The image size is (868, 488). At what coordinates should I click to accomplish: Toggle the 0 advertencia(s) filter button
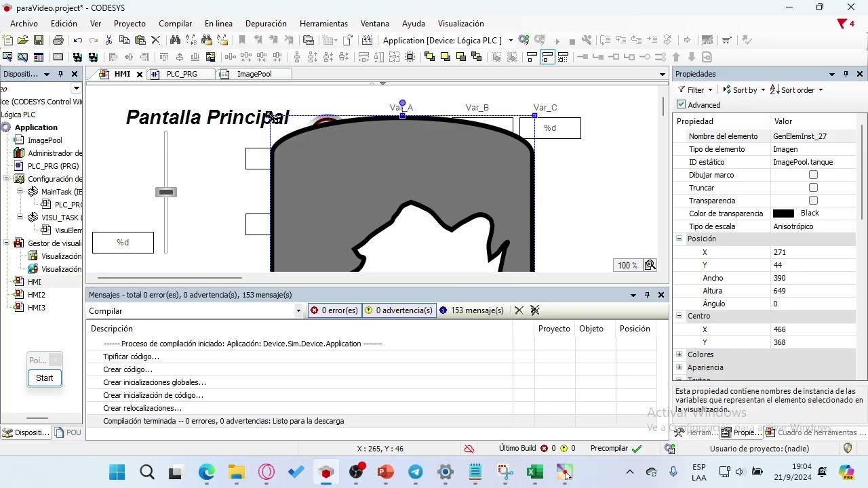(x=399, y=310)
